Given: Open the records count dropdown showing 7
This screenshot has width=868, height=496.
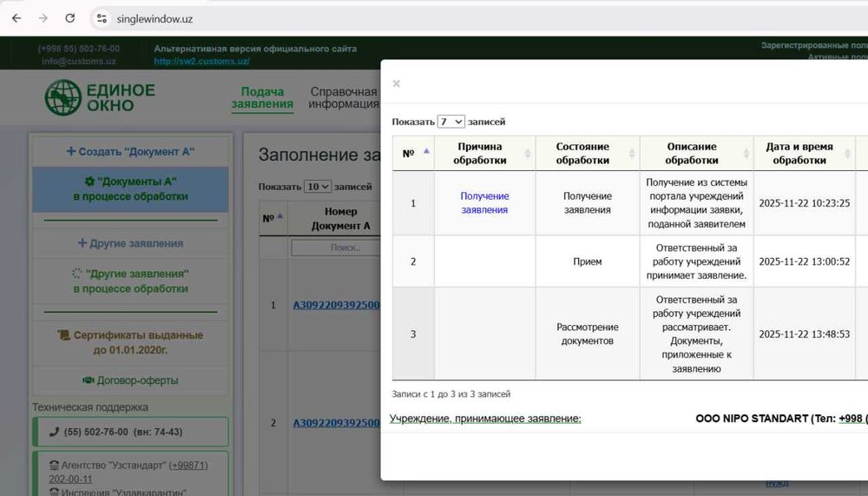Looking at the screenshot, I should point(450,122).
